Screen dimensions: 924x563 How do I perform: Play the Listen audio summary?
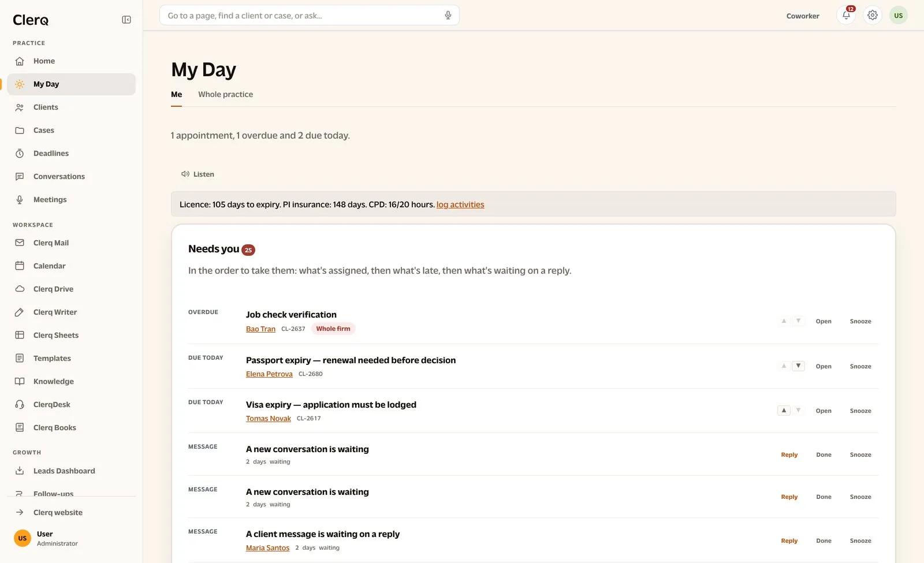click(198, 174)
